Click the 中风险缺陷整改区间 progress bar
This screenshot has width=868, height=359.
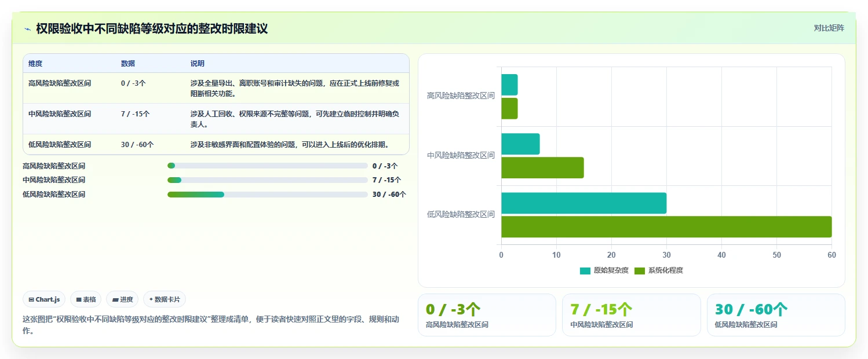tap(268, 180)
